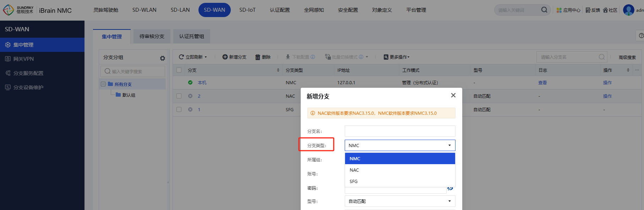This screenshot has height=210, width=644.
Task: Click the green status icon beside 本机
Action: pyautogui.click(x=190, y=82)
